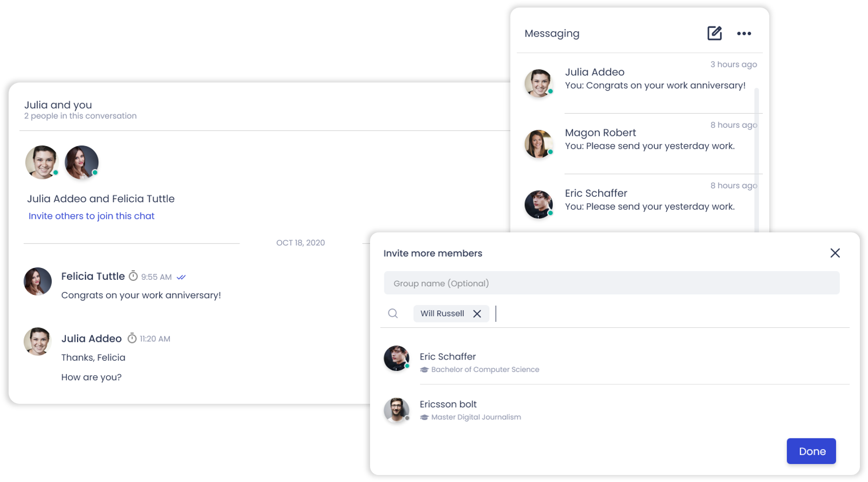Click Felicia Tuttle's avatar in conversation header

click(81, 162)
